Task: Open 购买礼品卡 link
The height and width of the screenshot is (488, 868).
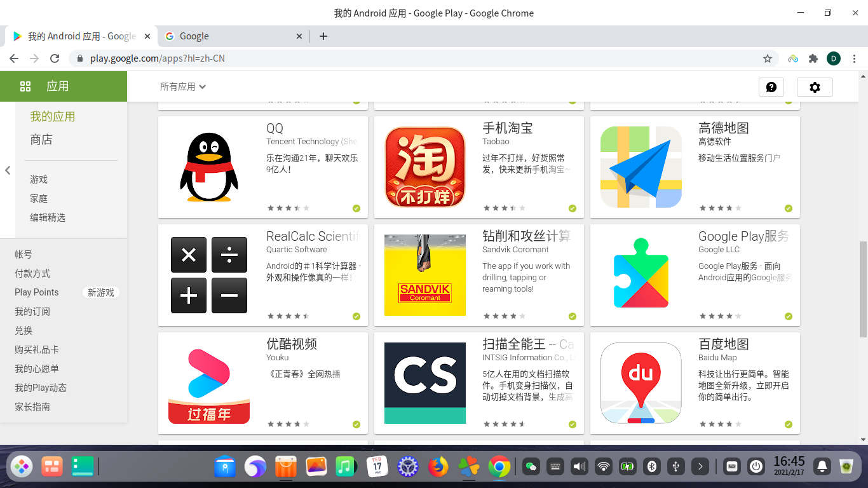Action: 37,349
